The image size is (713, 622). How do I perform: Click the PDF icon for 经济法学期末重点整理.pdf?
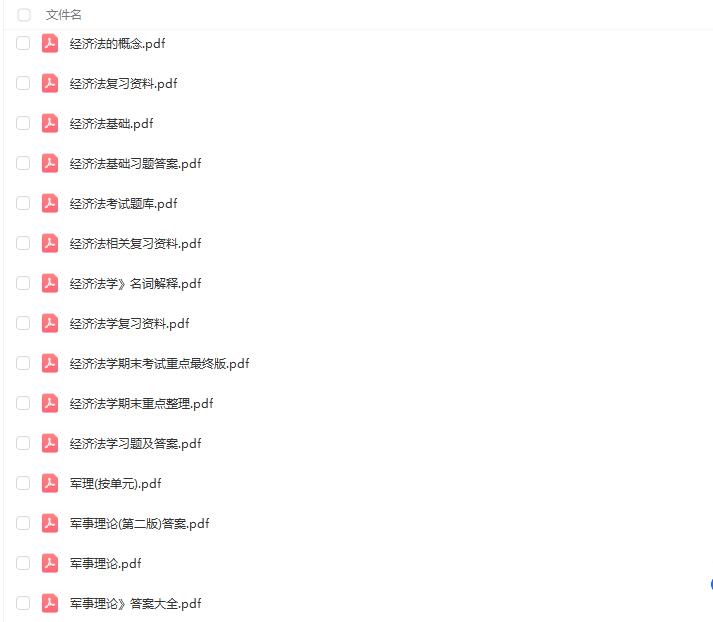50,404
